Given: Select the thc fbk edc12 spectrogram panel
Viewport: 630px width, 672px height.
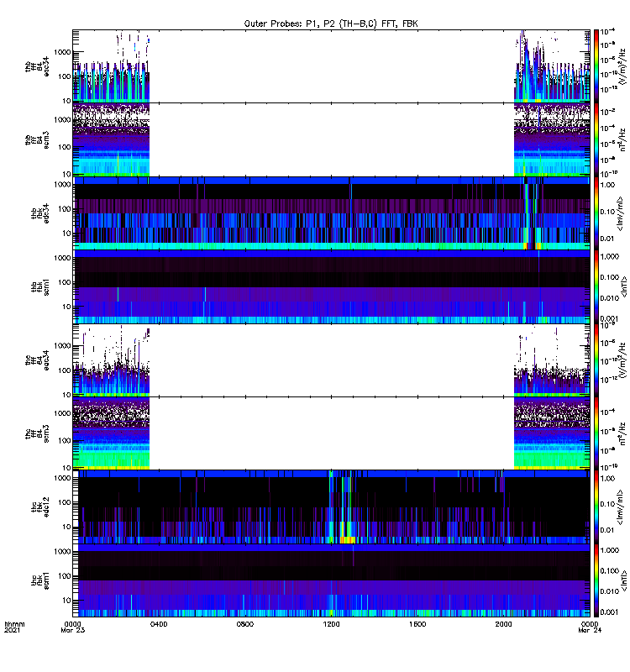Looking at the screenshot, I should pyautogui.click(x=331, y=507).
